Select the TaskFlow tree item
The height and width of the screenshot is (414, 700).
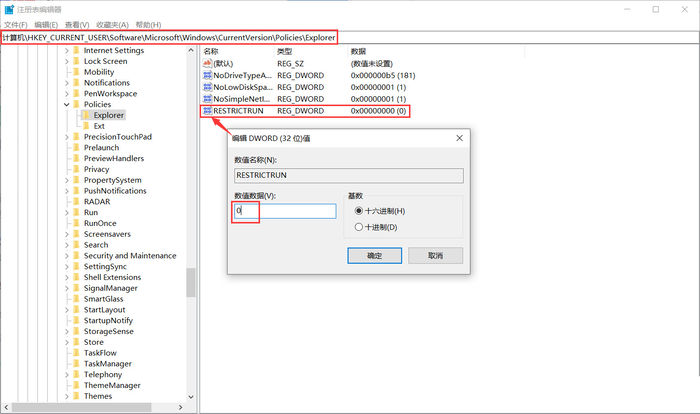tap(100, 353)
